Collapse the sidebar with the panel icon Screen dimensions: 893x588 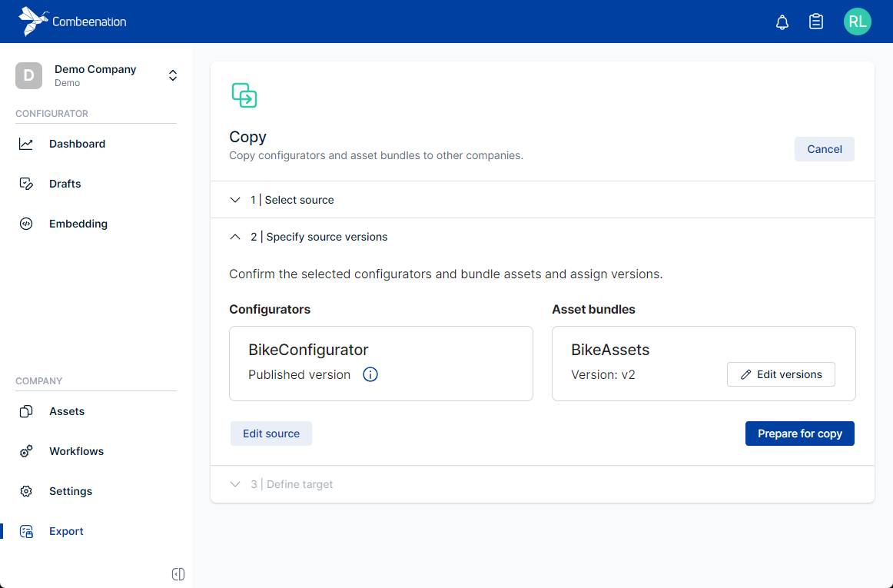(x=178, y=574)
